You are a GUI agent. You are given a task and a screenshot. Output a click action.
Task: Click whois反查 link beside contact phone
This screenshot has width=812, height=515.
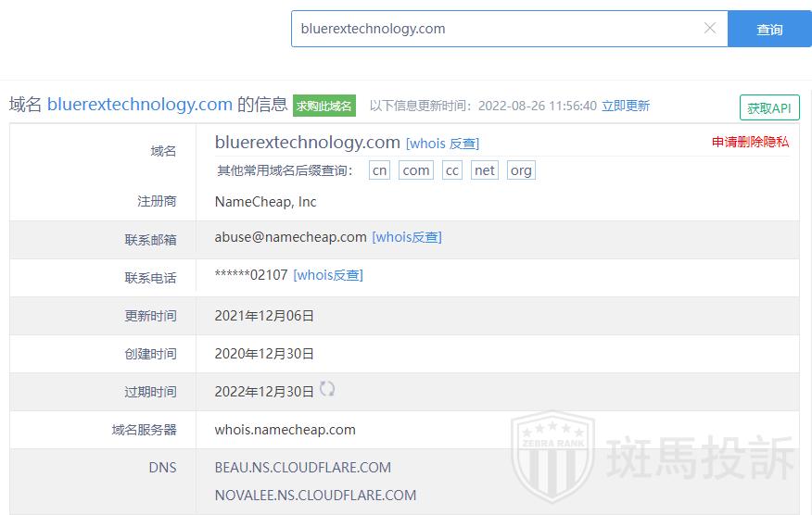coord(328,275)
